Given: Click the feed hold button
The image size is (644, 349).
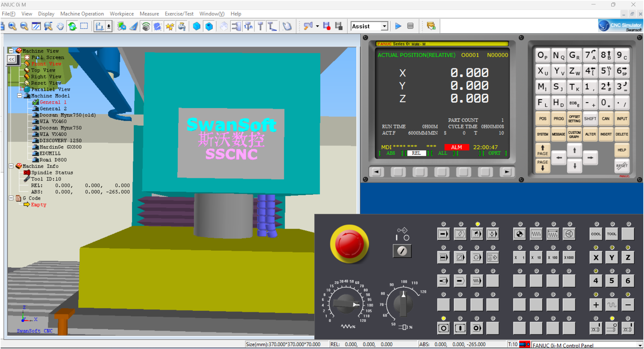Looking at the screenshot, I should pyautogui.click(x=460, y=328).
